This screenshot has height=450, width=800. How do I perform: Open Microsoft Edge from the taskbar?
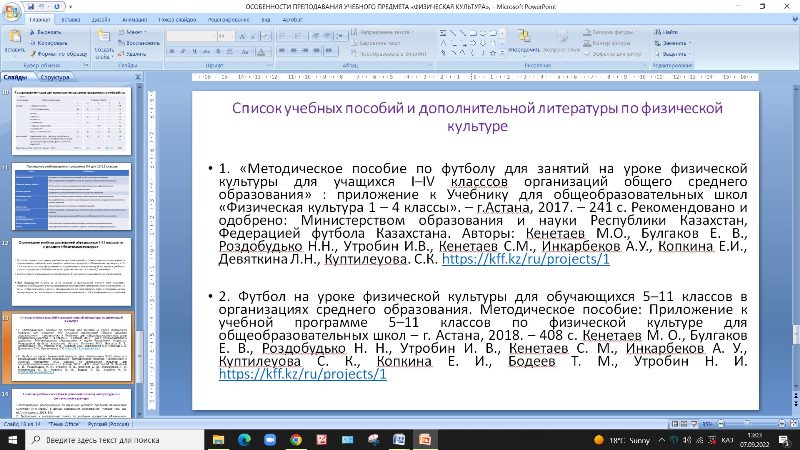(x=244, y=439)
